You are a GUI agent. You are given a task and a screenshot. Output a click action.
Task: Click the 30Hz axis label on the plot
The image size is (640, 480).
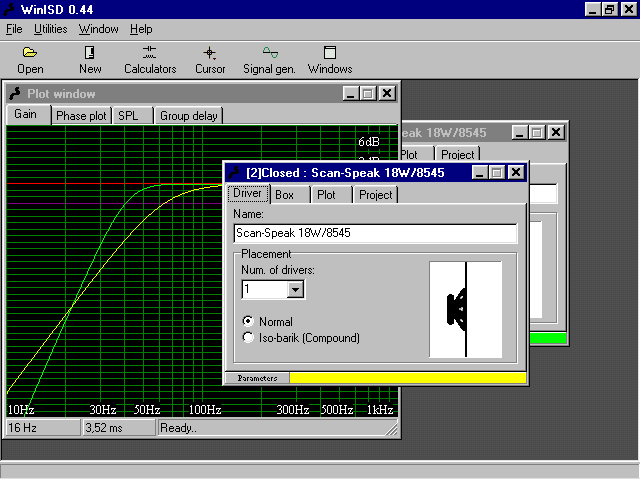tap(103, 409)
